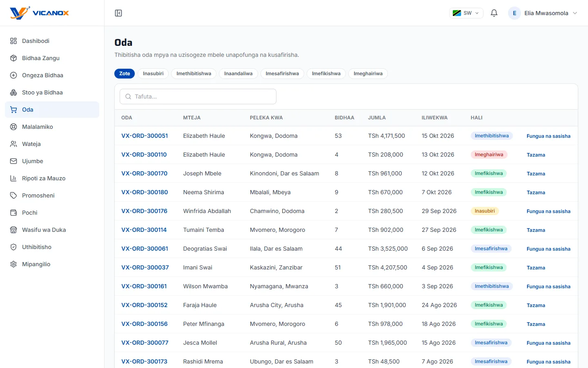
Task: Click Tazama for order VX-ORD-300110
Action: [536, 155]
